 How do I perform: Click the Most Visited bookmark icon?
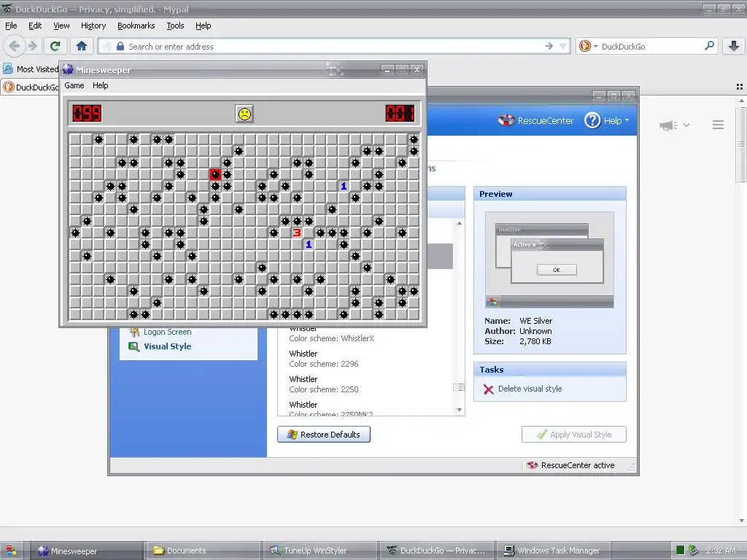[7, 69]
